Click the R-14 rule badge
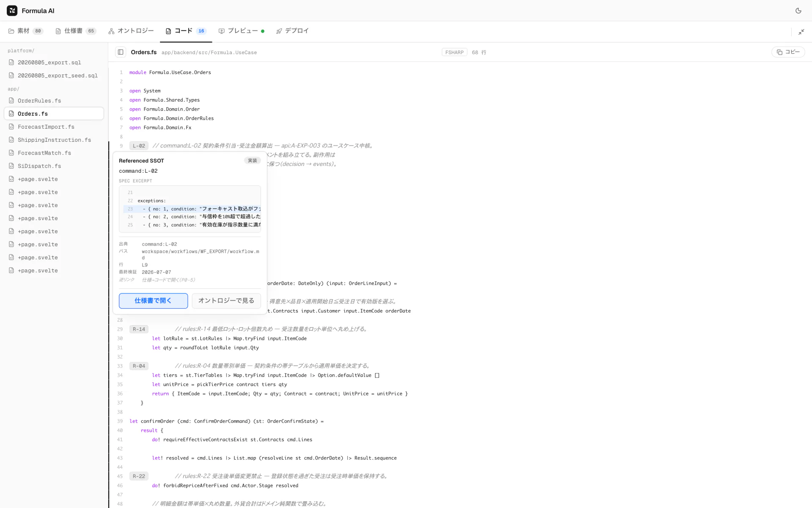Screen dimensions: 812x508 tap(139, 329)
